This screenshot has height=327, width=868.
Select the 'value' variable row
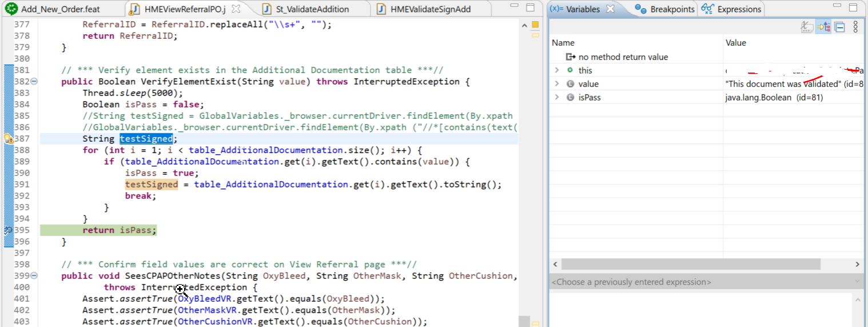coord(706,84)
